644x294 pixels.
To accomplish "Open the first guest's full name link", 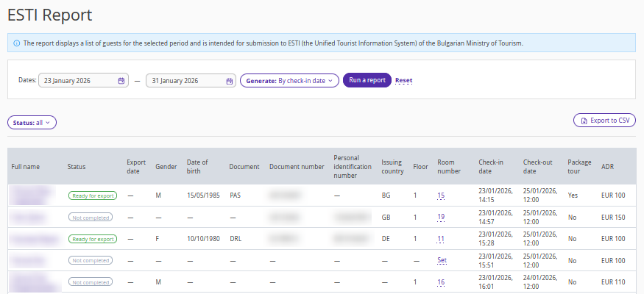I will (x=32, y=196).
